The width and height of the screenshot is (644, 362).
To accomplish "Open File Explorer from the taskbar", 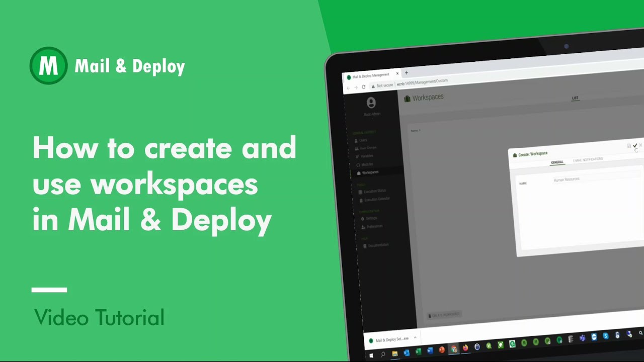I will [x=395, y=353].
